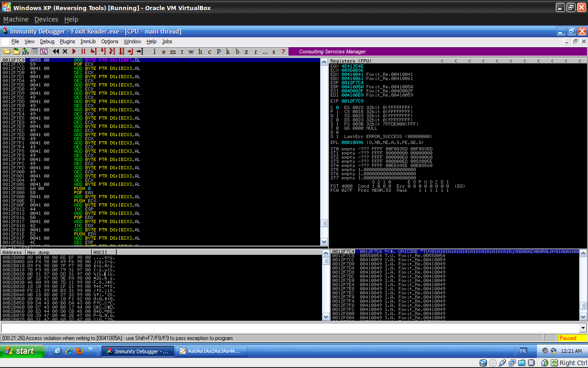
Task: Open CPU window with 'c' button
Action: click(209, 52)
